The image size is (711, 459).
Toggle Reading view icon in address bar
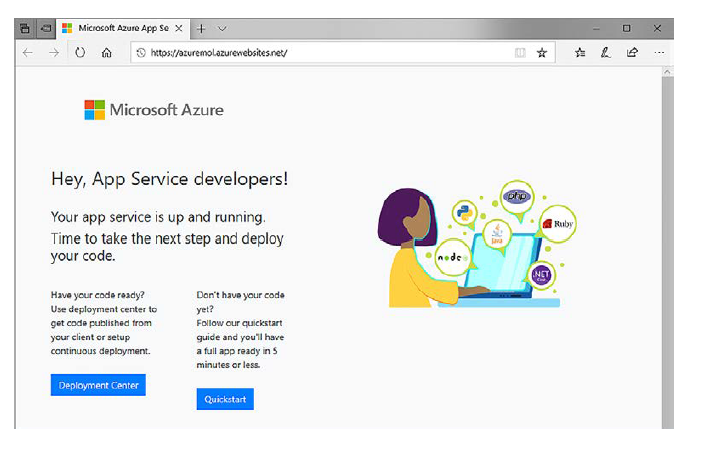pyautogui.click(x=519, y=53)
